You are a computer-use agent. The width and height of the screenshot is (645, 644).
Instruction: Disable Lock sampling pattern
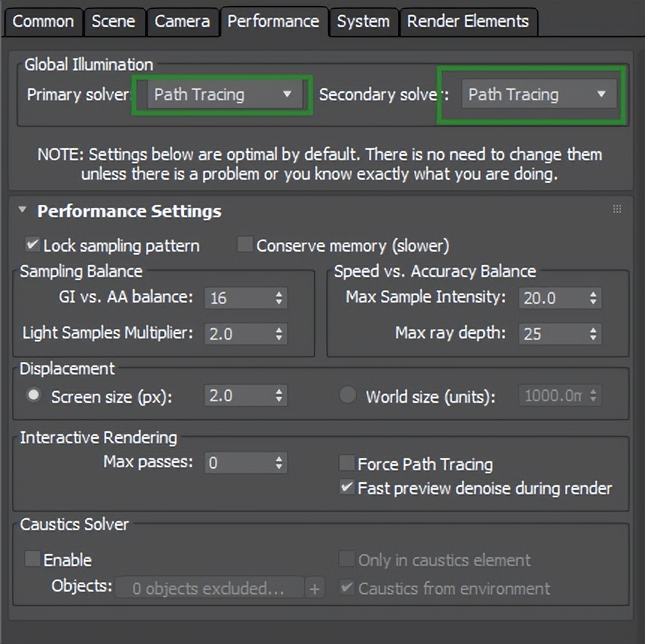pyautogui.click(x=31, y=245)
